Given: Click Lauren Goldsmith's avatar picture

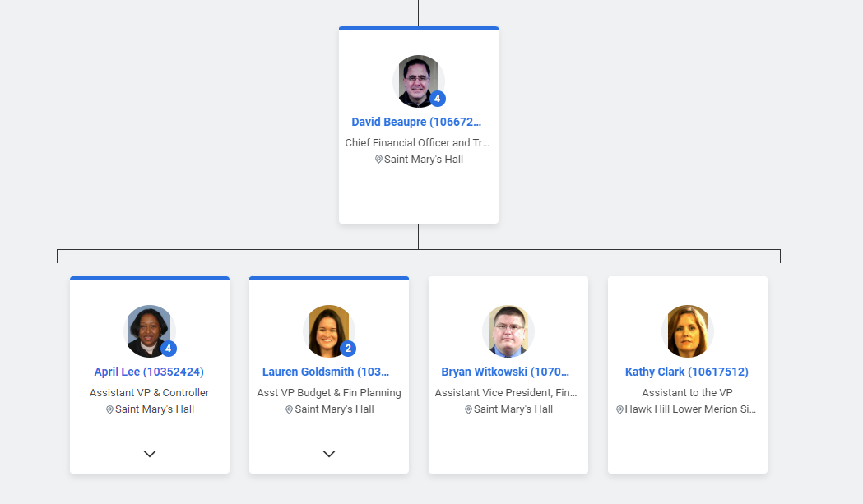Looking at the screenshot, I should pos(328,331).
